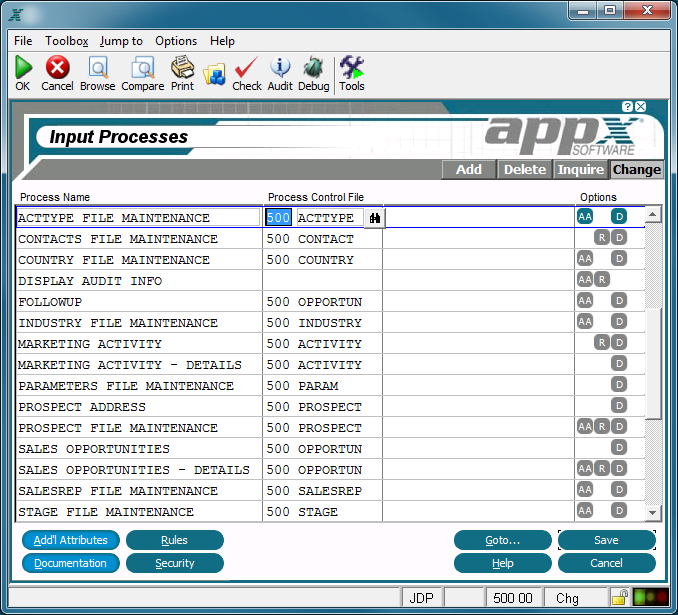678x615 pixels.
Task: Click the Goto... button
Action: [x=502, y=540]
